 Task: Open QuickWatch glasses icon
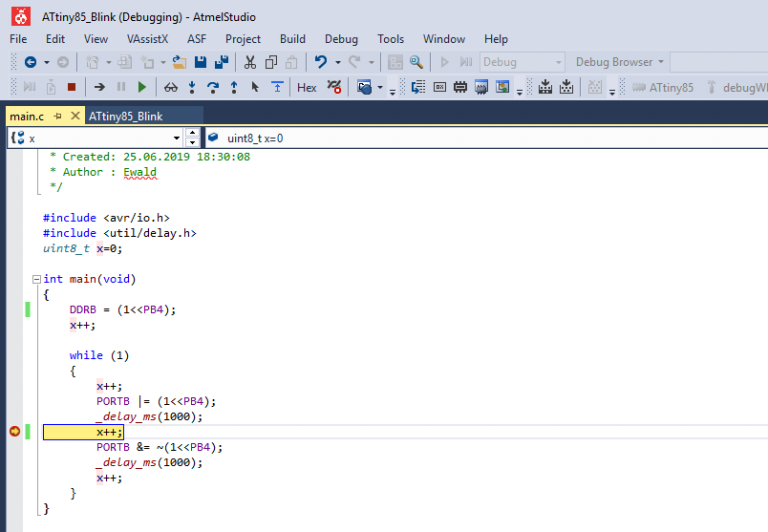coord(170,87)
